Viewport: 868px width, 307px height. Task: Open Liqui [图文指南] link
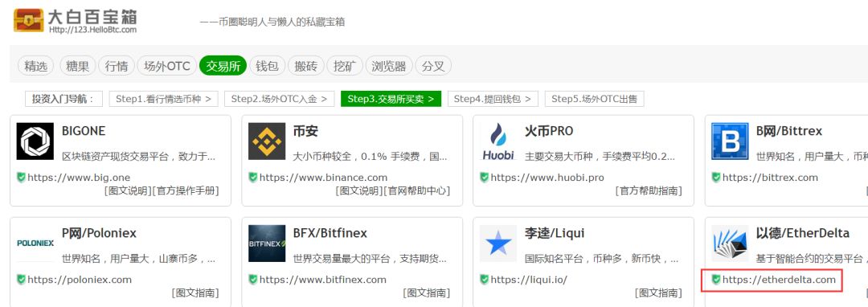tap(658, 293)
